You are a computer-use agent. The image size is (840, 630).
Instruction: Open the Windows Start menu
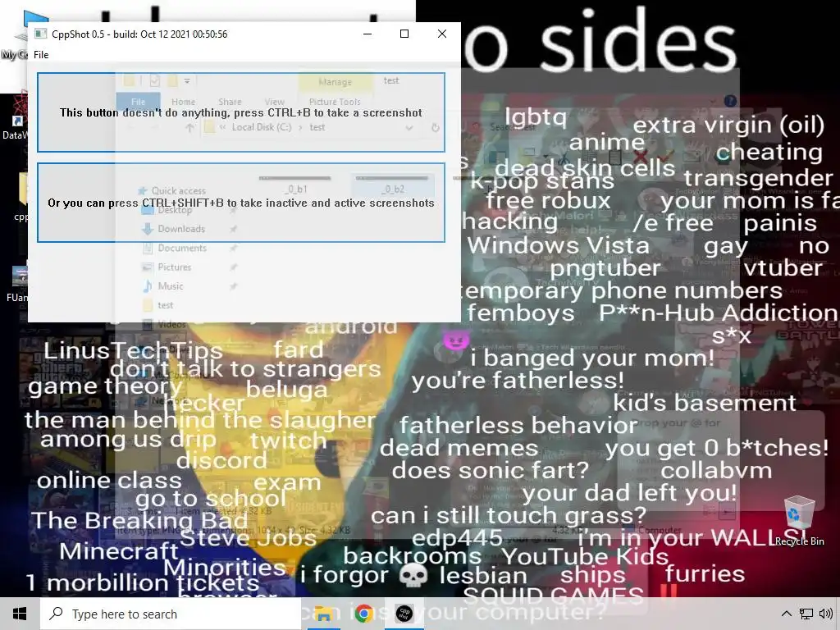pos(20,614)
